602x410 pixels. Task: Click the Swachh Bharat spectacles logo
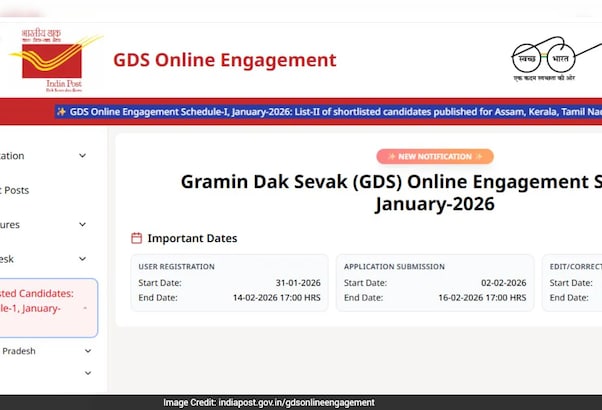557,59
